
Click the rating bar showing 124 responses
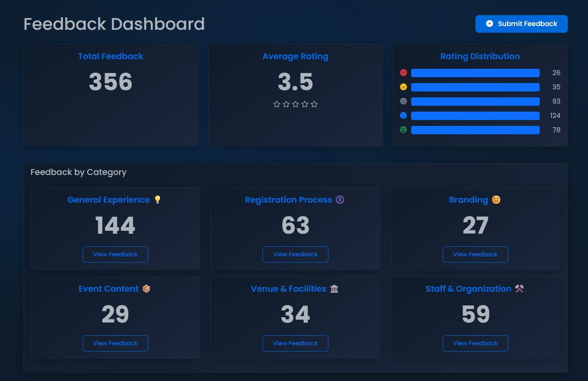(x=475, y=116)
